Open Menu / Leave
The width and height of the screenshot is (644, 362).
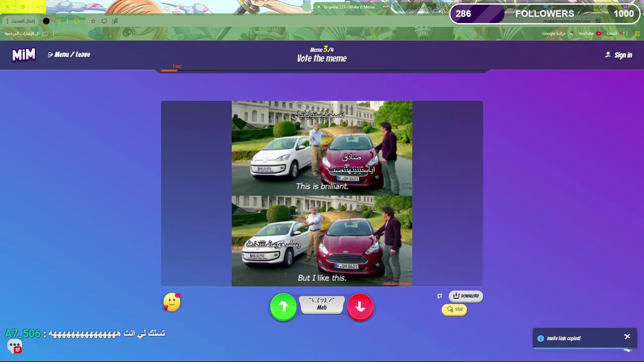pyautogui.click(x=69, y=54)
